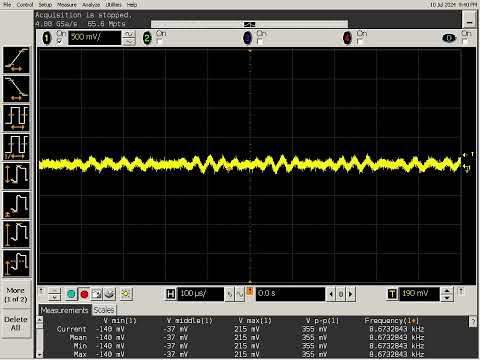Open the Measure menu

tap(67, 5)
